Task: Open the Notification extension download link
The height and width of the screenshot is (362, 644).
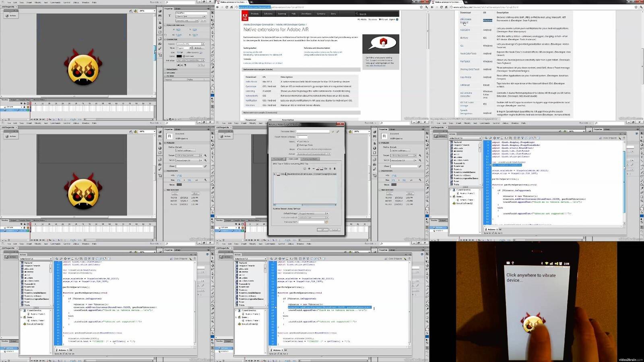Action: [251, 100]
